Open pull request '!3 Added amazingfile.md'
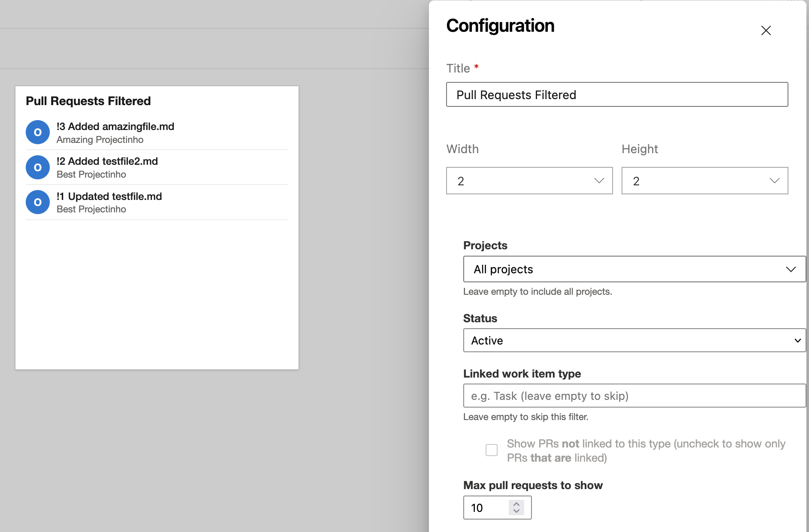This screenshot has height=532, width=809. (x=115, y=127)
